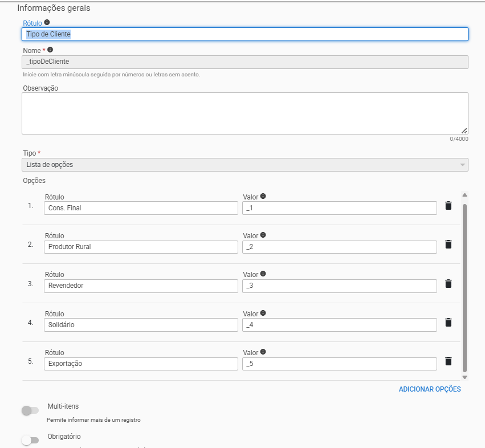Click into the Observação text area
485x448 pixels.
pyautogui.click(x=245, y=113)
